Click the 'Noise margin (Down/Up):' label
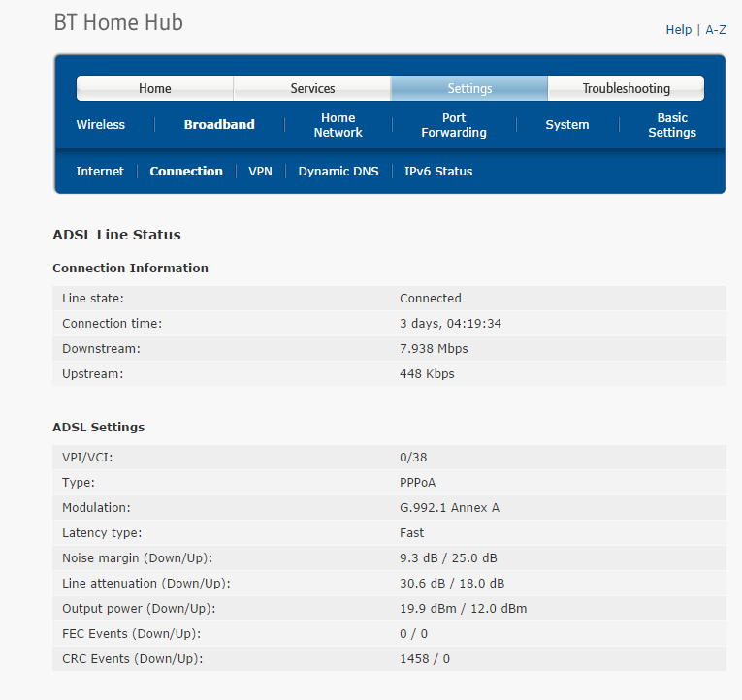 point(137,558)
